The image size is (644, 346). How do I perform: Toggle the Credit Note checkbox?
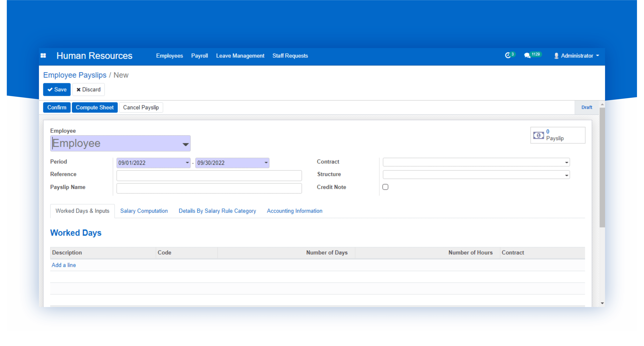[385, 187]
